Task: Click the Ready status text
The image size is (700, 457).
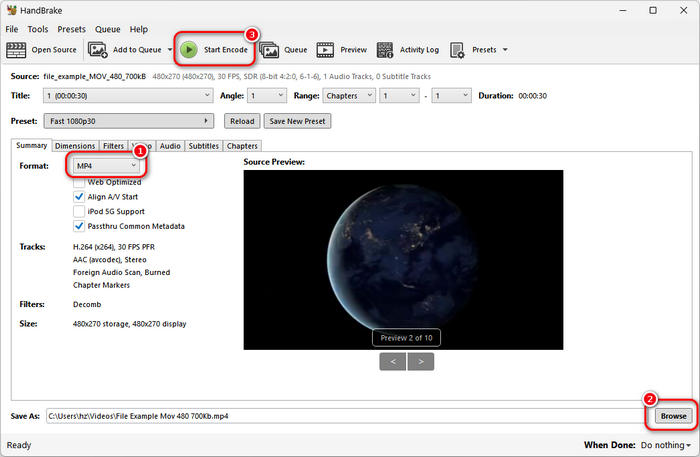Action: pos(19,445)
